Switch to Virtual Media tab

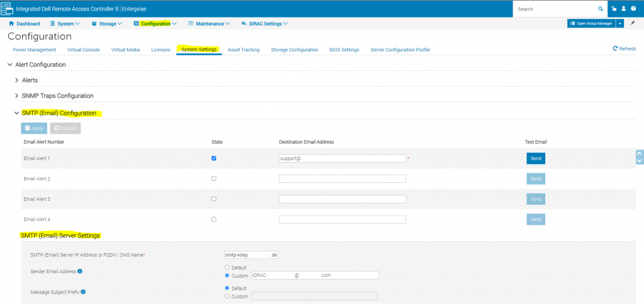pos(125,50)
